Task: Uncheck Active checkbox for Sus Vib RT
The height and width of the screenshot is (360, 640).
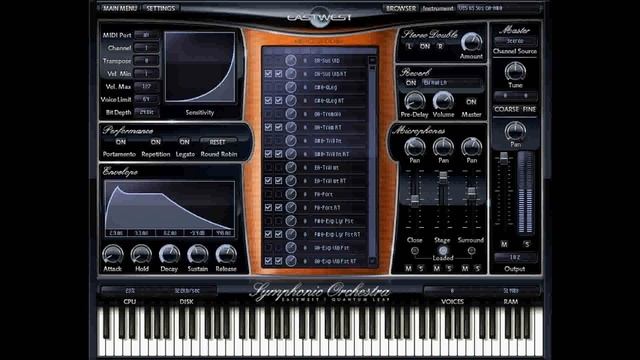Action: [268, 74]
